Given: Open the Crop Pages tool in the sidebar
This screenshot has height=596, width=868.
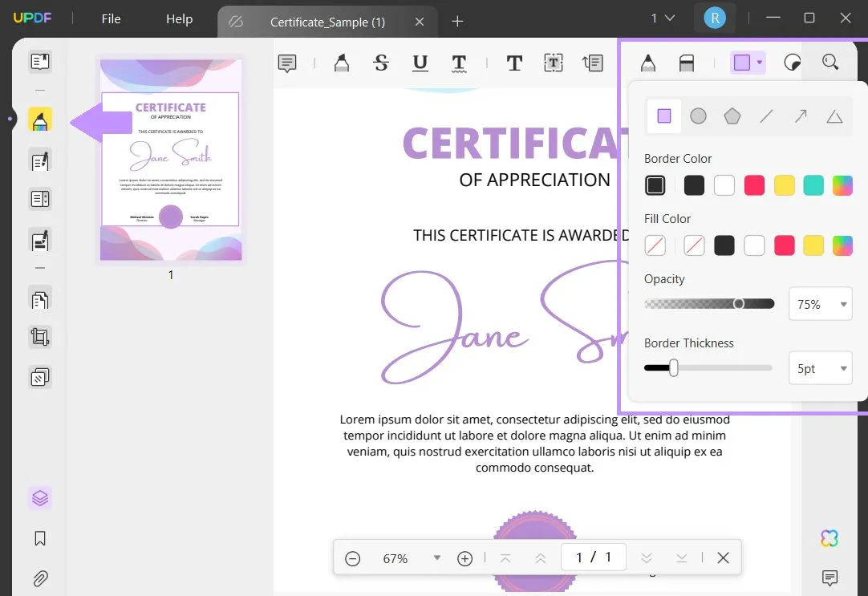Looking at the screenshot, I should (x=39, y=337).
